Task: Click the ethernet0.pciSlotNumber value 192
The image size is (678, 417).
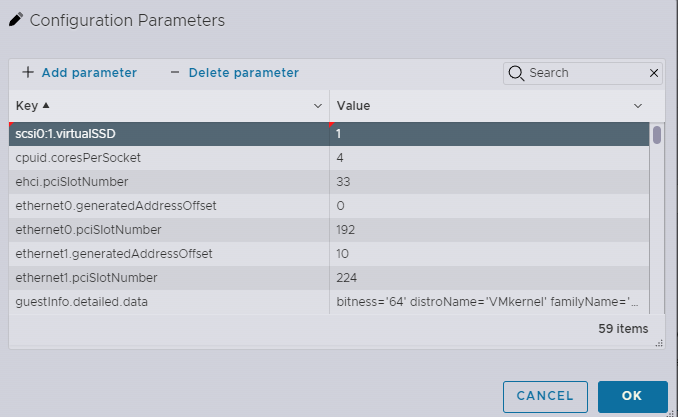Action: pos(347,229)
